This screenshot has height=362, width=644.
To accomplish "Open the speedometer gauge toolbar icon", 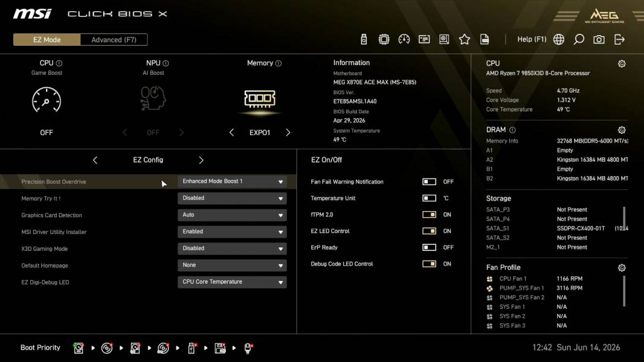I will 404,39.
